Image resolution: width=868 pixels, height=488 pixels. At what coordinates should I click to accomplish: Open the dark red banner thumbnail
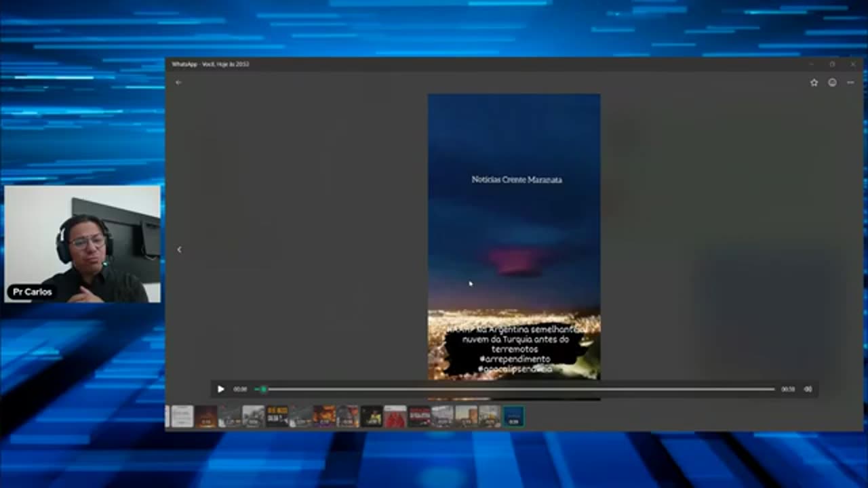click(419, 416)
